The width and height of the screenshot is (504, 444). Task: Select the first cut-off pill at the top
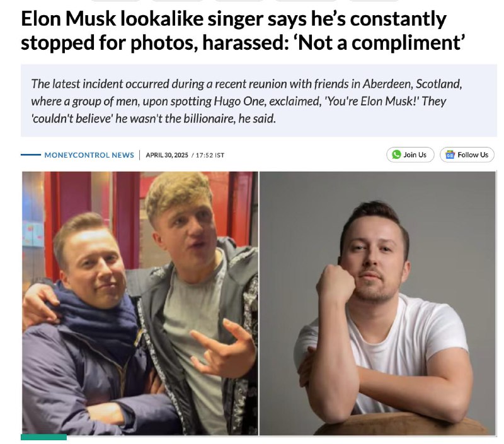click(115, 1)
